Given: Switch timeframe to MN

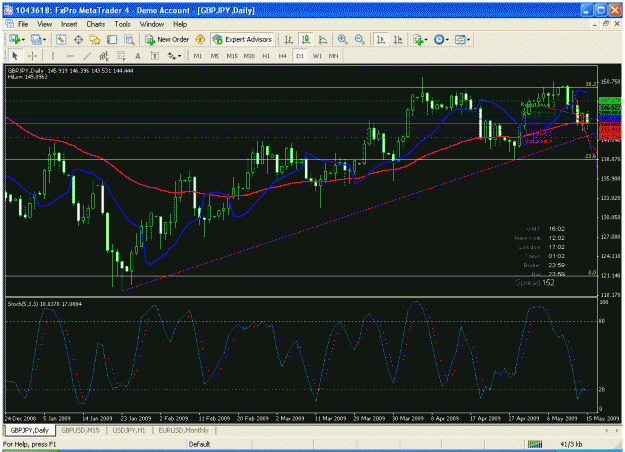Looking at the screenshot, I should (x=334, y=56).
